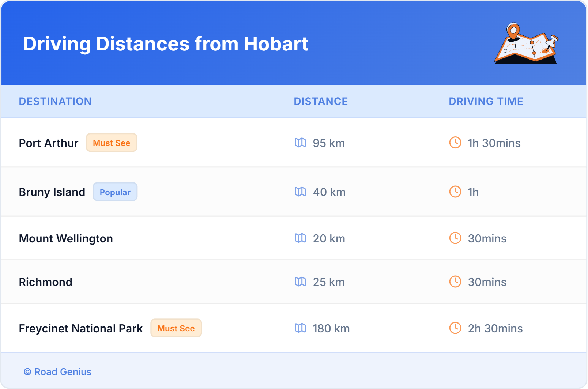588x389 pixels.
Task: Click the clock icon in Richmond row
Action: (455, 282)
